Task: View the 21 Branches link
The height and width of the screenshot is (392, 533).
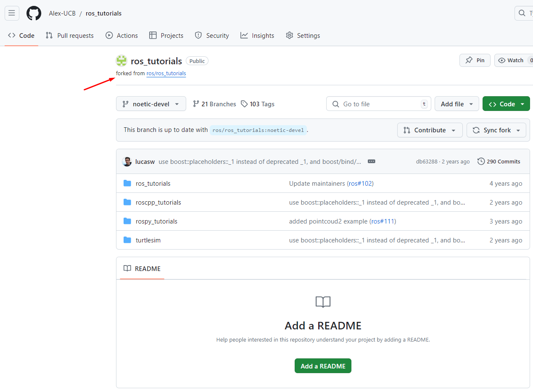Action: pyautogui.click(x=214, y=104)
